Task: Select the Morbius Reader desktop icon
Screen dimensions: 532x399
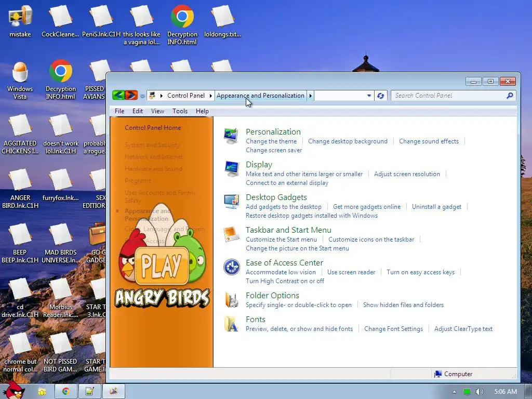Action: 60,298
